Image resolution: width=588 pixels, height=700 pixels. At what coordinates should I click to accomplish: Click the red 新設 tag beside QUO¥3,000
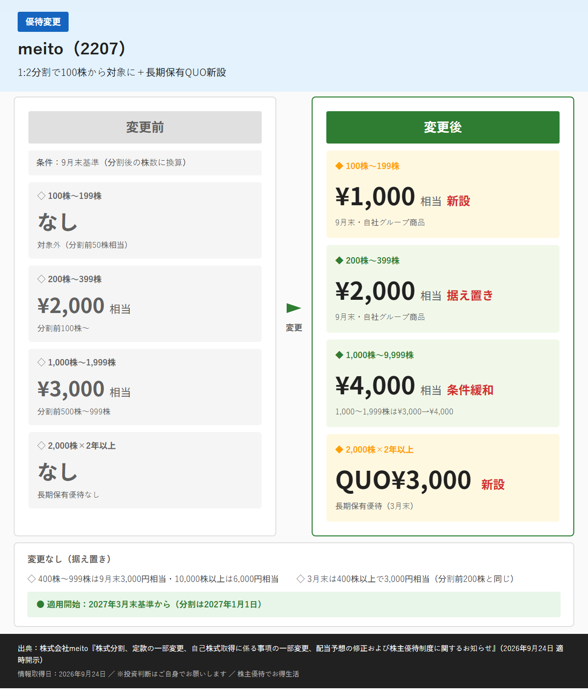tap(493, 485)
